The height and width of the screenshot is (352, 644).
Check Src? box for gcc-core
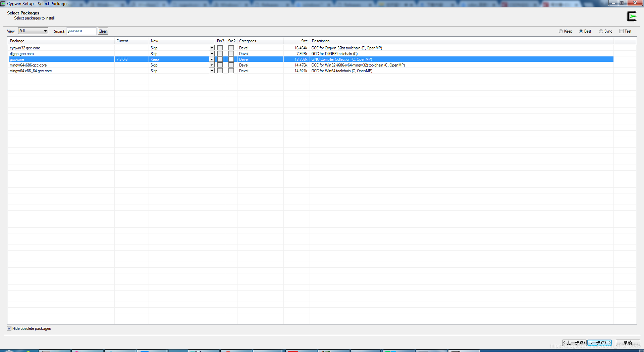pyautogui.click(x=231, y=59)
